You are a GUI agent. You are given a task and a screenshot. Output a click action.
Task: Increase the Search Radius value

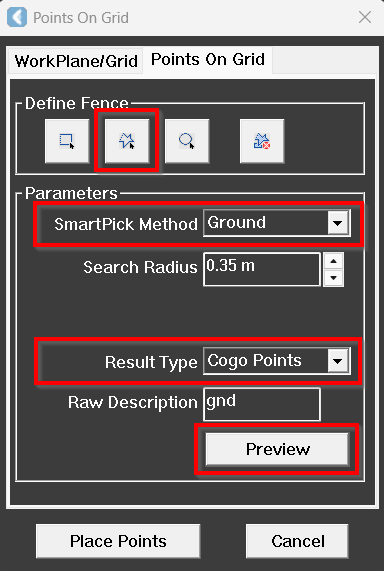click(333, 261)
